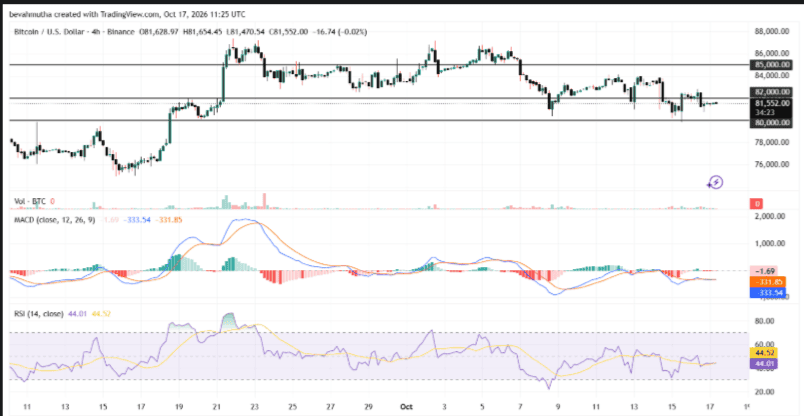
Task: Click the orange signal value -331.85 in legend
Action: pyautogui.click(x=169, y=220)
